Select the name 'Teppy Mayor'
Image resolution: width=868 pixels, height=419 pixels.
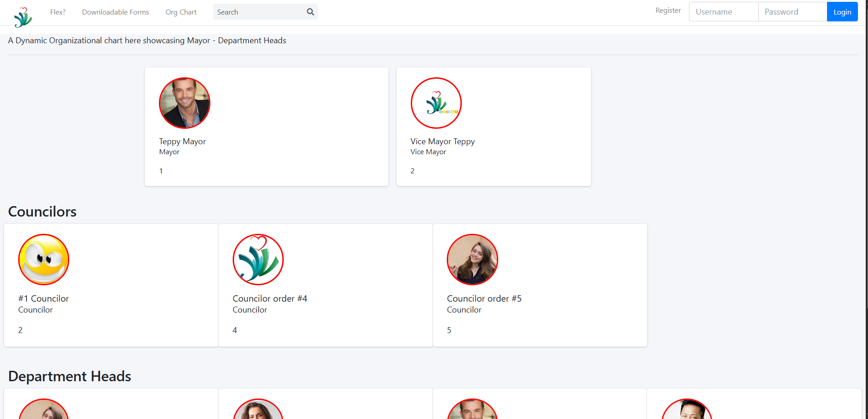(x=182, y=141)
